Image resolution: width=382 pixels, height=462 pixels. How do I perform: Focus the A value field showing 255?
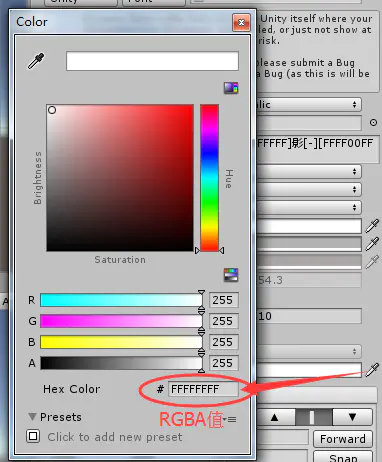click(224, 363)
